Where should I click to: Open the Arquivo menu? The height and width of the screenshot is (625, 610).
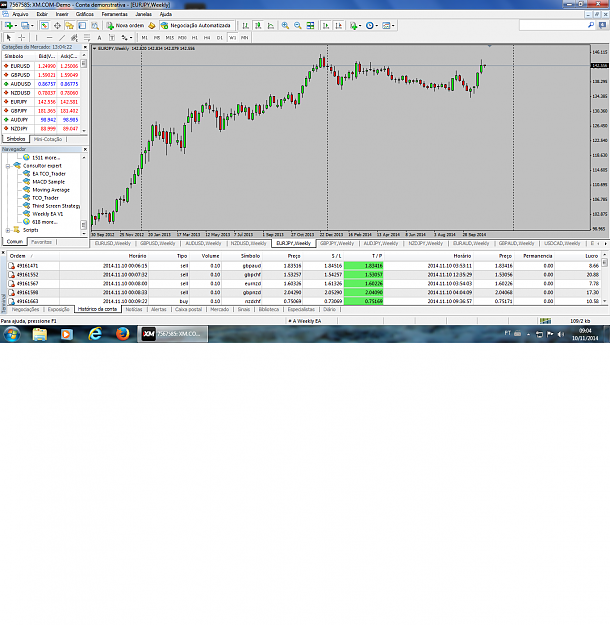click(20, 14)
